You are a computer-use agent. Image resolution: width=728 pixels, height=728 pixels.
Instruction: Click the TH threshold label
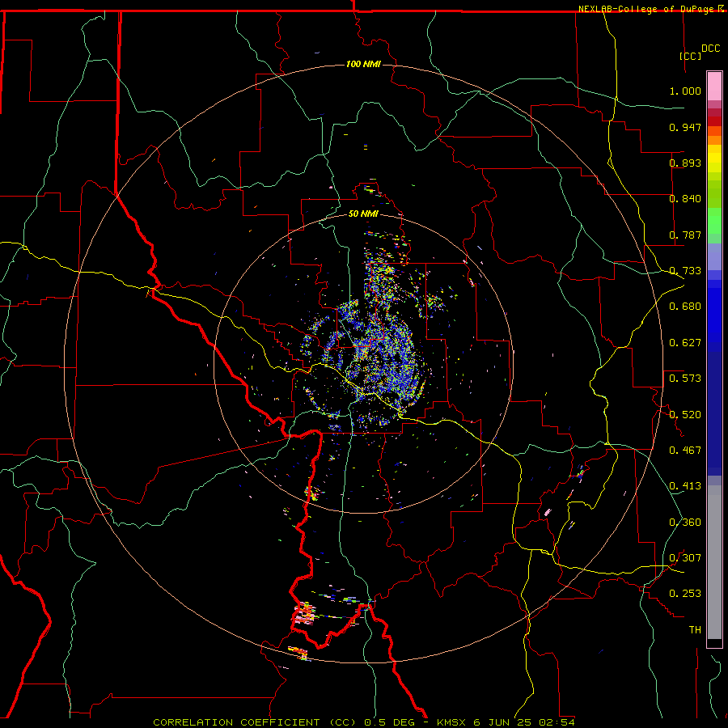695,630
